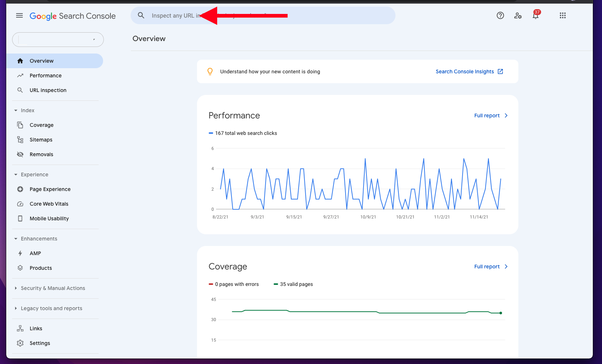Click the Overview home icon

[x=20, y=61]
